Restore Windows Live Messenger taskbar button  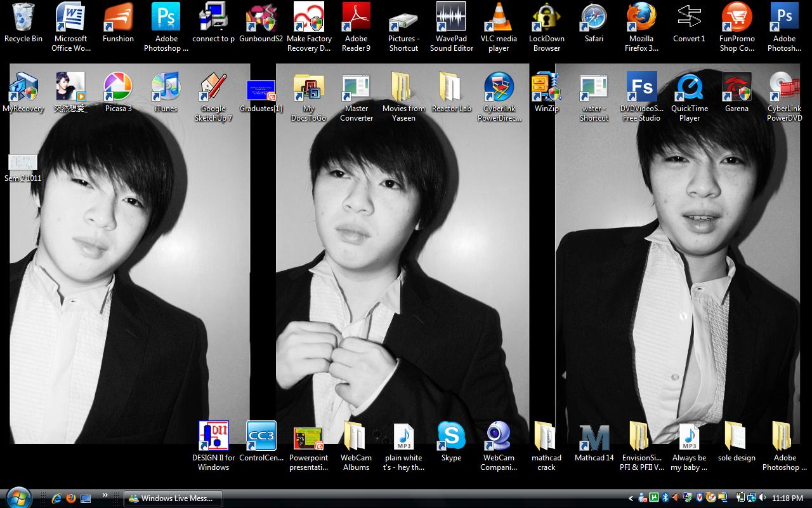pyautogui.click(x=172, y=498)
